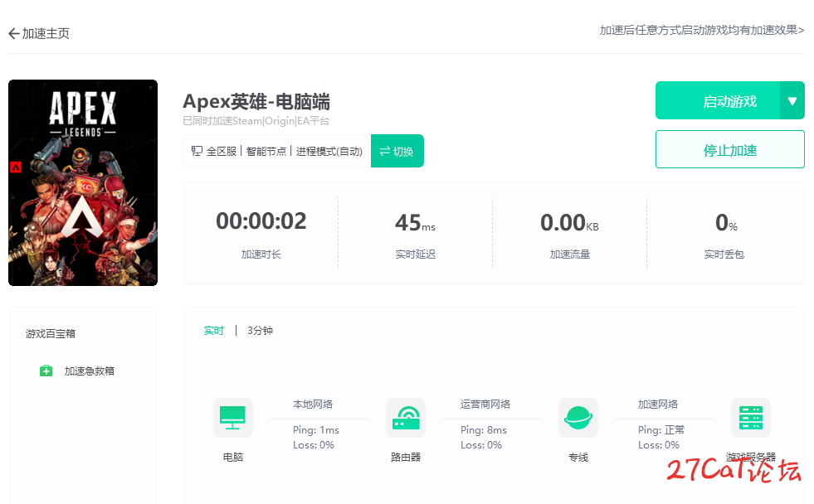
Task: Click the 加速网络 label
Action: [658, 404]
